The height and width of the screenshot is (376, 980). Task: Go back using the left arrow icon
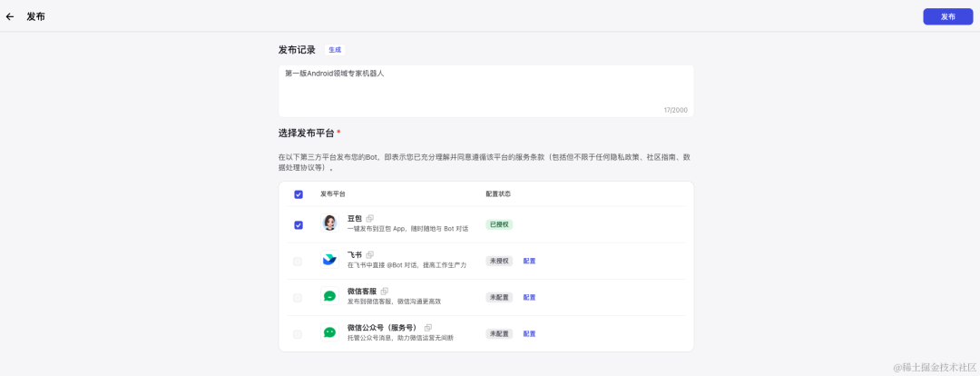(x=10, y=17)
